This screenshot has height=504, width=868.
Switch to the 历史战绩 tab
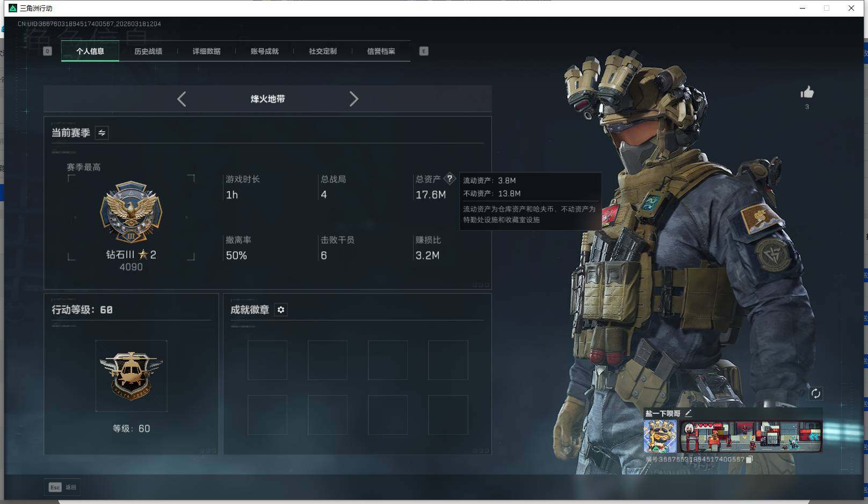click(149, 51)
